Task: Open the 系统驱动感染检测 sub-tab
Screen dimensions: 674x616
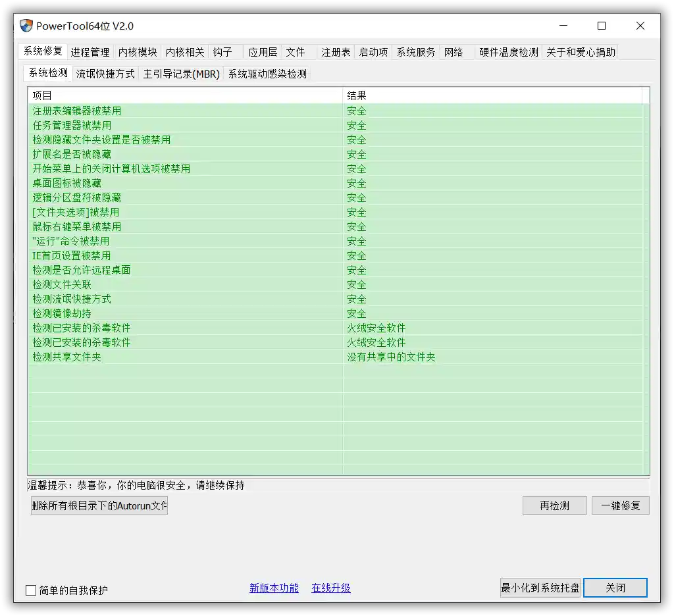Action: (267, 74)
